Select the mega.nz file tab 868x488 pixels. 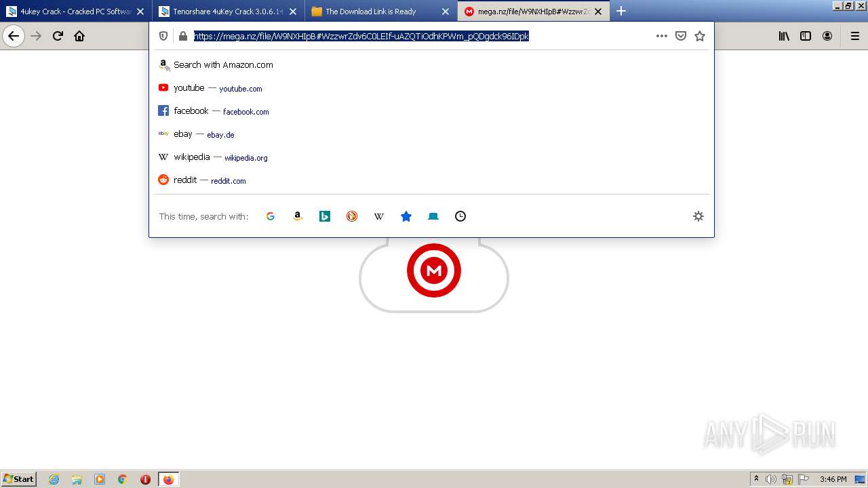click(533, 11)
